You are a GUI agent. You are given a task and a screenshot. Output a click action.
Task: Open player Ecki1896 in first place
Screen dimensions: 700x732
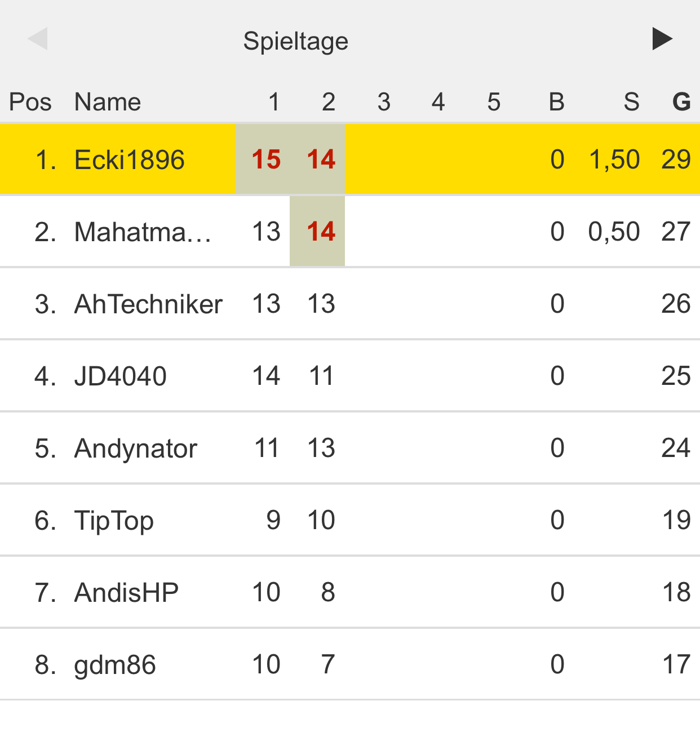(129, 159)
